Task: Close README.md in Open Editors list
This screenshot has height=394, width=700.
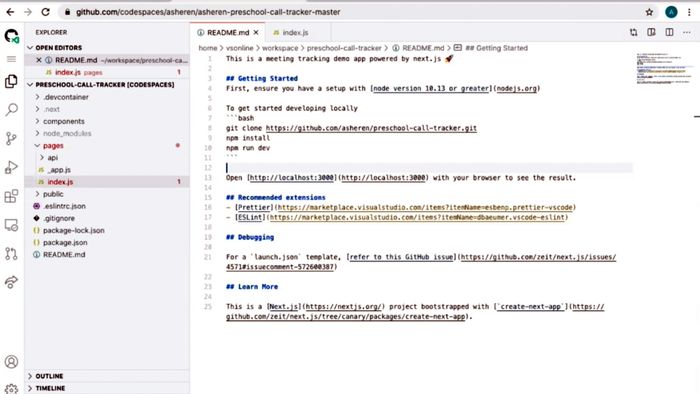Action: tap(39, 60)
